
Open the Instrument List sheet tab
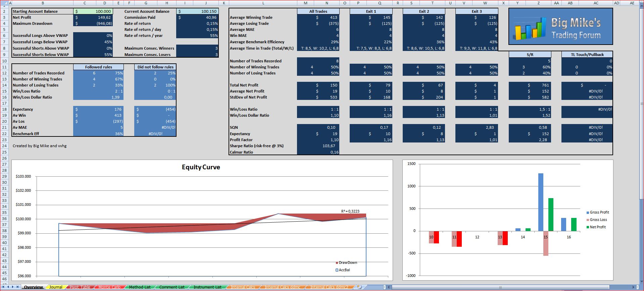tap(207, 287)
